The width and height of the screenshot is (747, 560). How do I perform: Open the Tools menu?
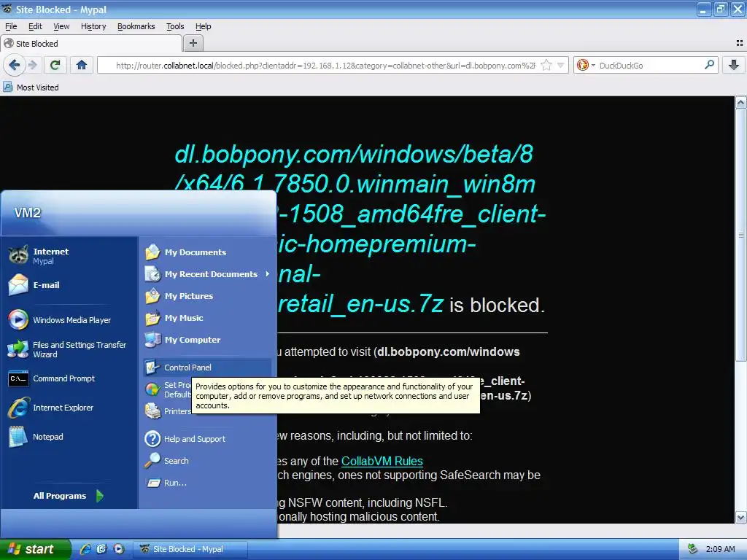tap(175, 26)
